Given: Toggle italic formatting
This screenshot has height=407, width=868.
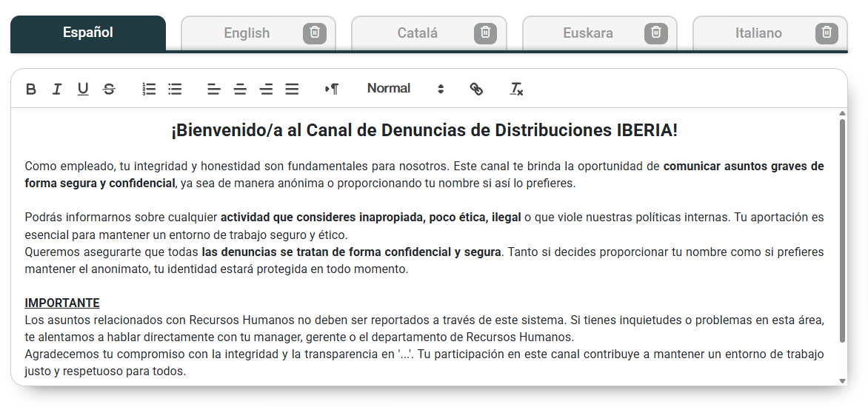Looking at the screenshot, I should pyautogui.click(x=57, y=89).
